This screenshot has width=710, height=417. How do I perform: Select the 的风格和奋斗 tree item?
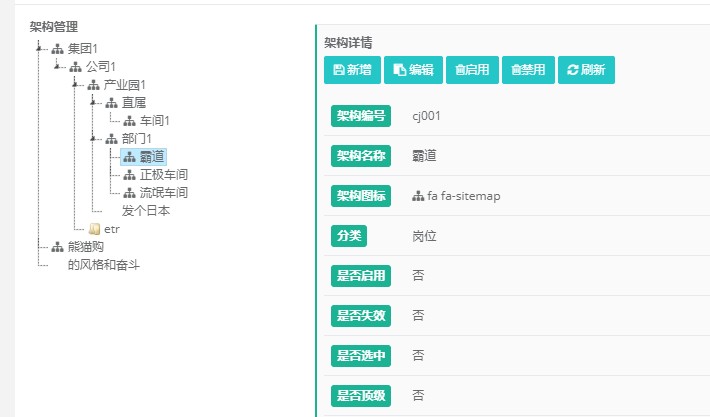click(103, 265)
